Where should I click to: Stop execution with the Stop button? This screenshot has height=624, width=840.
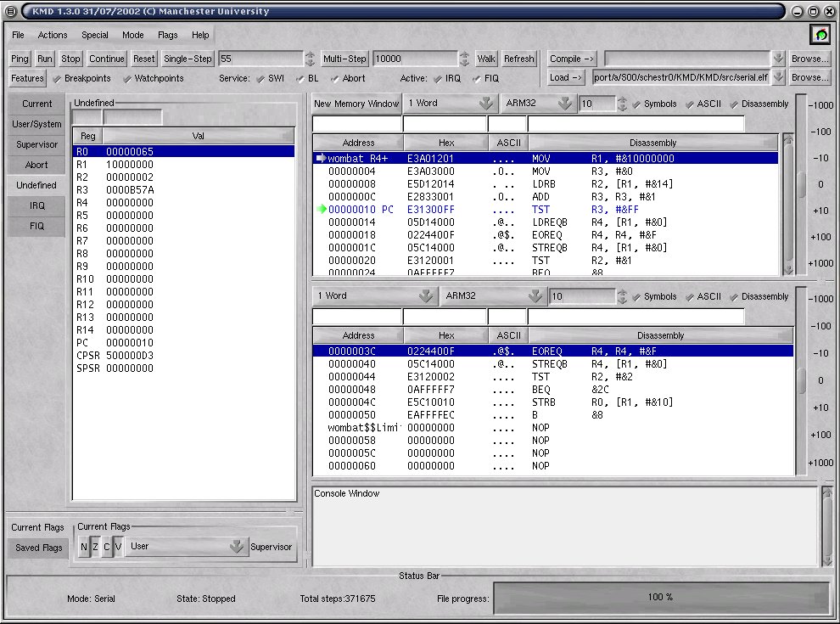coord(70,59)
